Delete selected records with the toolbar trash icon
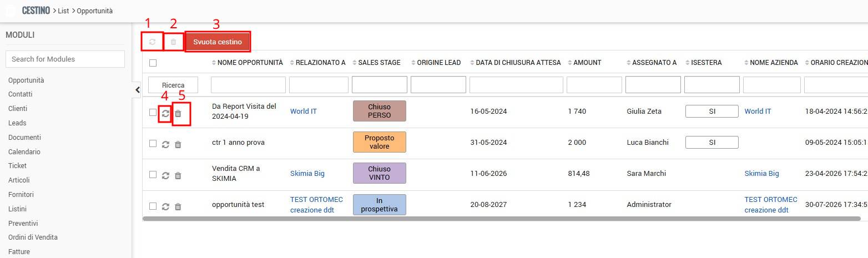The width and height of the screenshot is (868, 258). pyautogui.click(x=173, y=42)
